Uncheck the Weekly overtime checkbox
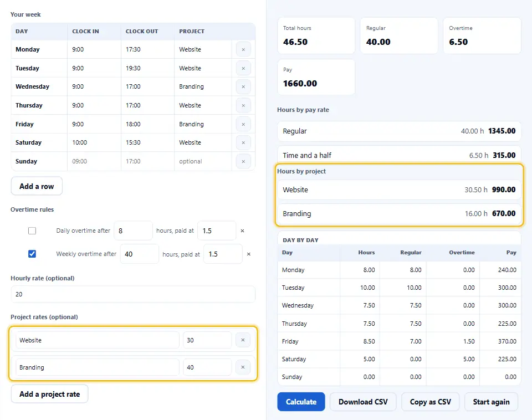532x420 pixels. (32, 254)
